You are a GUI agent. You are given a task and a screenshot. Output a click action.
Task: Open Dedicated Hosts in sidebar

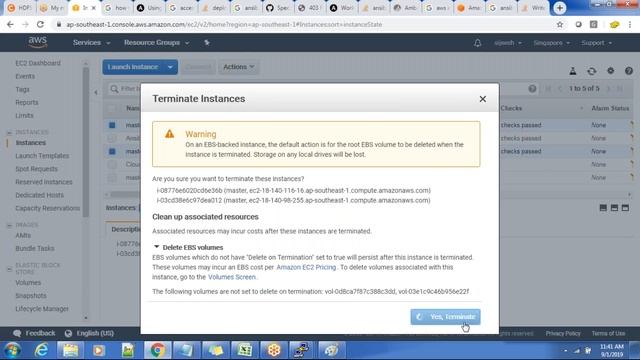click(40, 195)
